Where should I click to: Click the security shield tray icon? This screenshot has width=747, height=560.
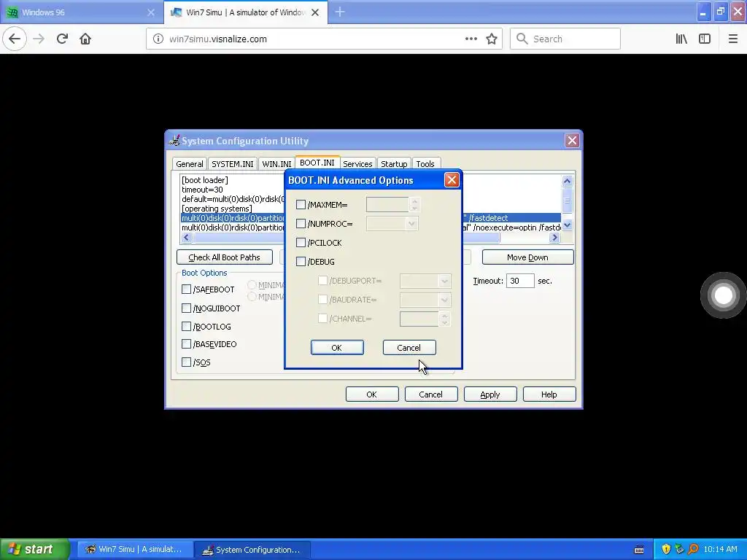665,549
